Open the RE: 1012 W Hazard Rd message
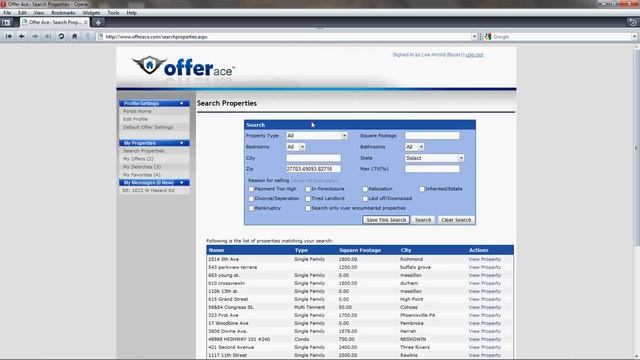The image size is (640, 360). click(148, 190)
